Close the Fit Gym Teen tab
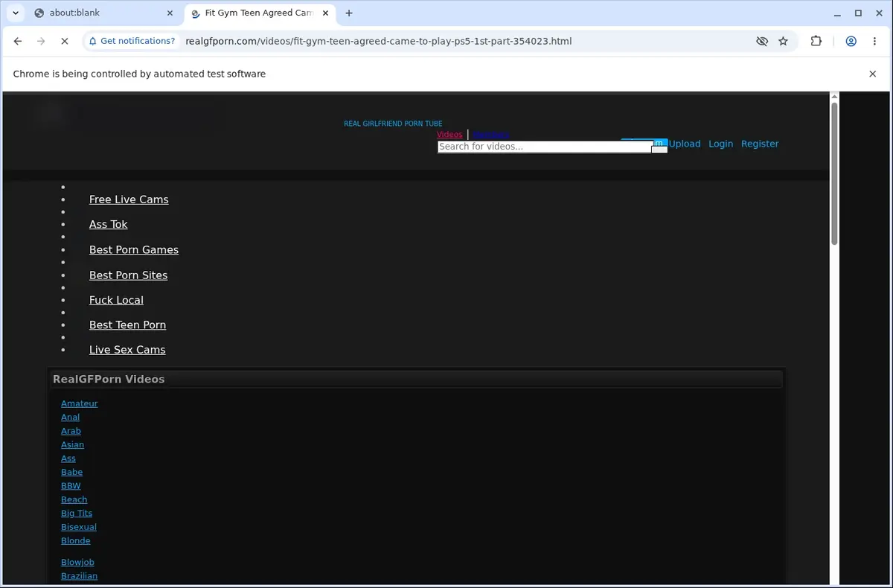893x588 pixels. [x=326, y=13]
